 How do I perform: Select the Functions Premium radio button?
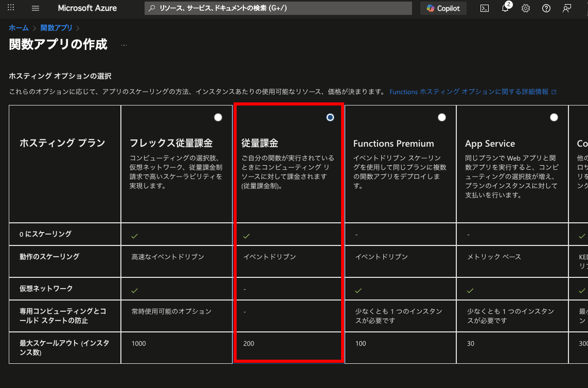(442, 117)
